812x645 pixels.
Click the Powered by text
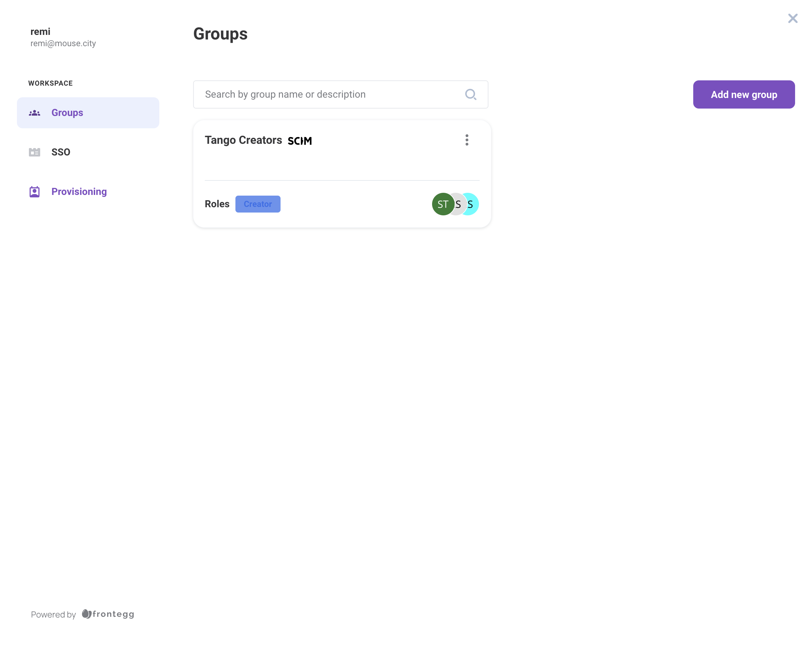(53, 614)
